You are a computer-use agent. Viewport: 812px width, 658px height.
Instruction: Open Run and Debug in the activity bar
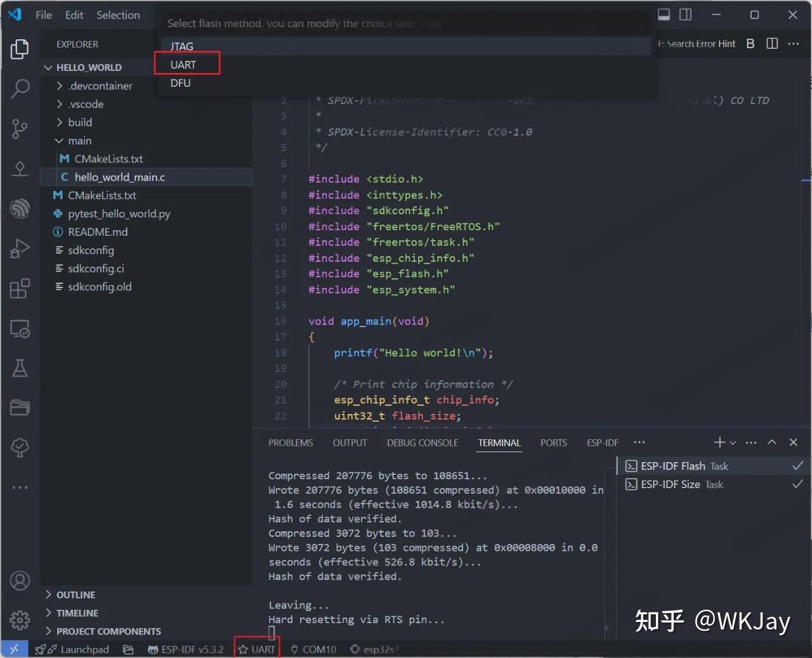[x=20, y=248]
